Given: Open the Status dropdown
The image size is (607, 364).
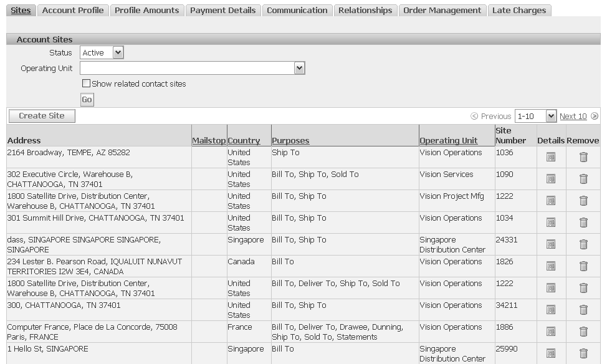Looking at the screenshot, I should point(102,52).
